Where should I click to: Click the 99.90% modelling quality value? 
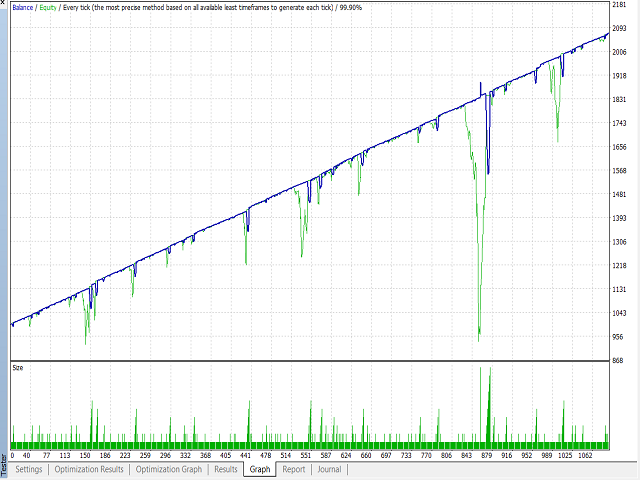click(351, 7)
